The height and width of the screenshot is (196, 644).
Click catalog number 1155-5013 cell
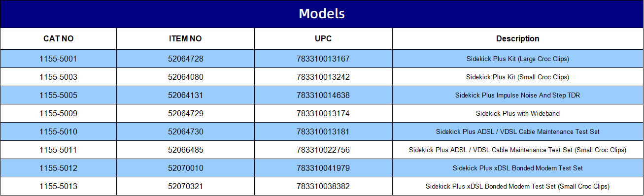59,186
